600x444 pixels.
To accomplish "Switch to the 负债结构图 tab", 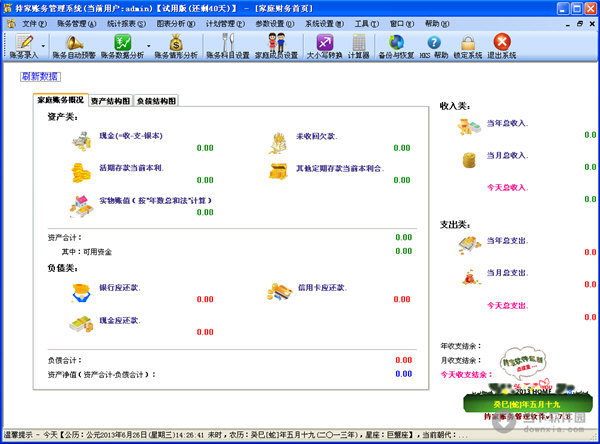I will tap(156, 101).
